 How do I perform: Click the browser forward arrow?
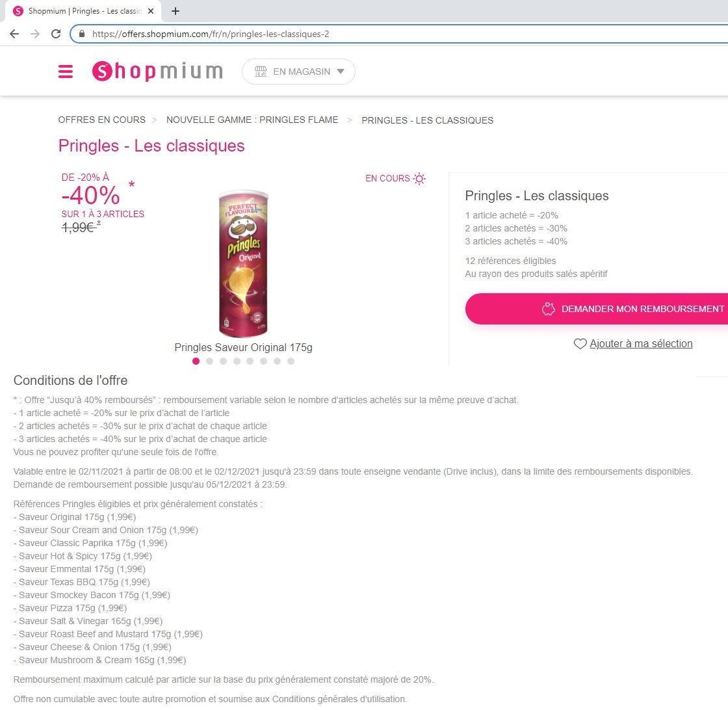pos(35,34)
